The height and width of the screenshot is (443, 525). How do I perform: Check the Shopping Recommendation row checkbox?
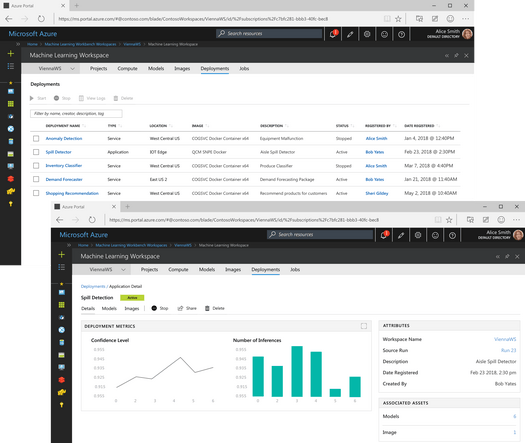tap(36, 193)
